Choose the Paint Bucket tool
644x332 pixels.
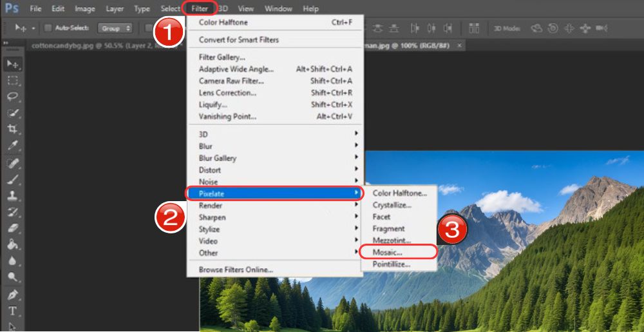12,245
